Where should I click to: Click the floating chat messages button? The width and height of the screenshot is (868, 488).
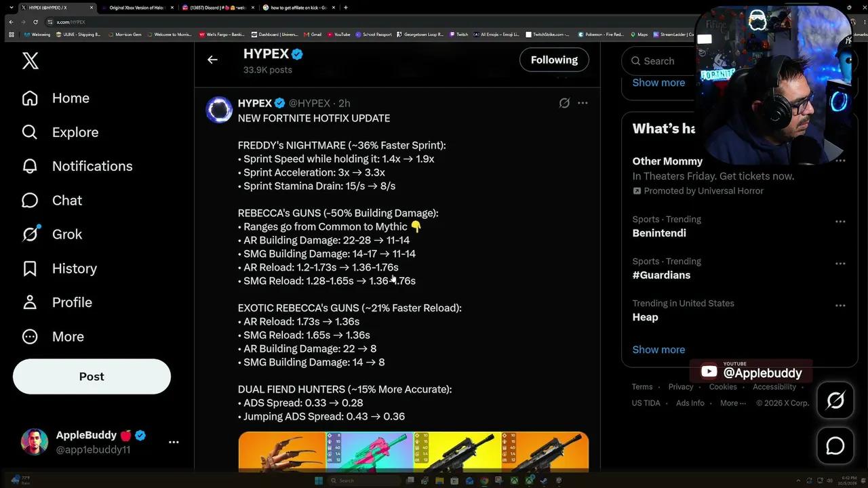click(x=835, y=446)
